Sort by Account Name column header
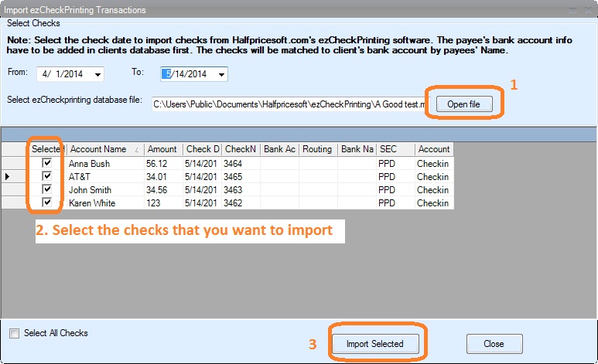Image resolution: width=598 pixels, height=364 pixels. tap(104, 149)
